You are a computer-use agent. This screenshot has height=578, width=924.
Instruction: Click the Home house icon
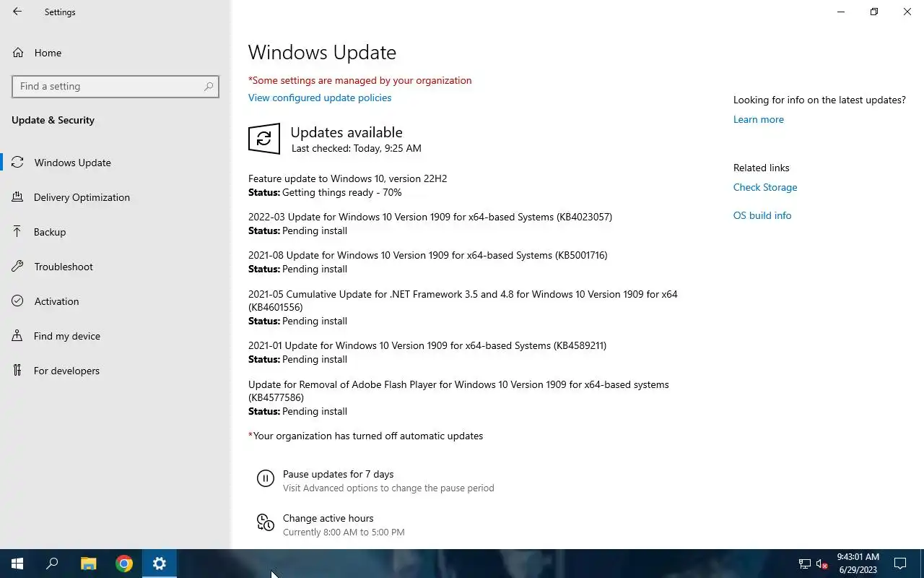18,53
